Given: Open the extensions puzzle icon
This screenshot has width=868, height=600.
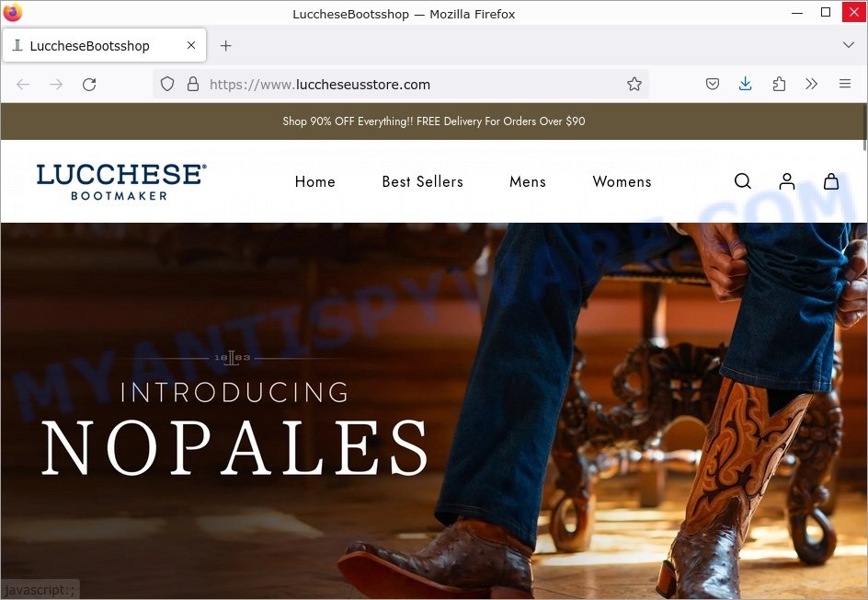Looking at the screenshot, I should [x=779, y=85].
